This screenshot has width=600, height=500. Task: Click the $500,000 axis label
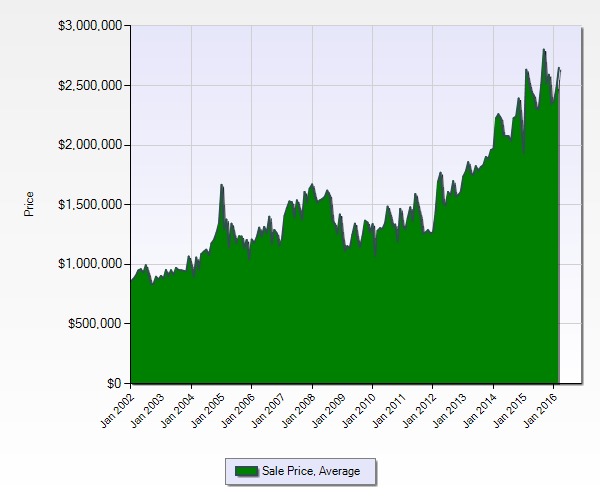point(95,323)
